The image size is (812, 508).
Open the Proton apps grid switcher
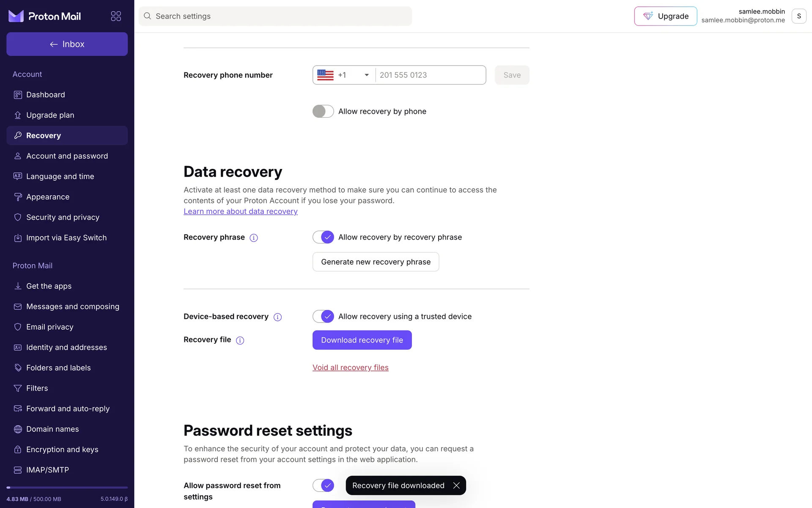[x=116, y=16]
